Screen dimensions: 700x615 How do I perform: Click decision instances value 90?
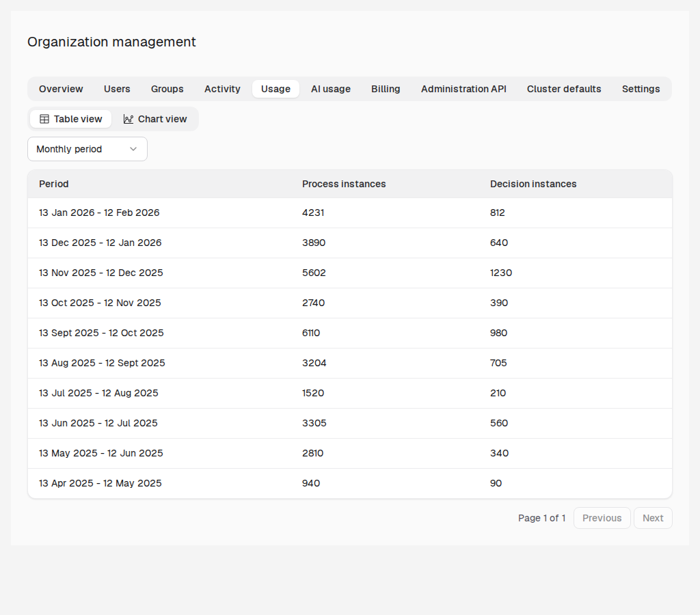pyautogui.click(x=496, y=483)
